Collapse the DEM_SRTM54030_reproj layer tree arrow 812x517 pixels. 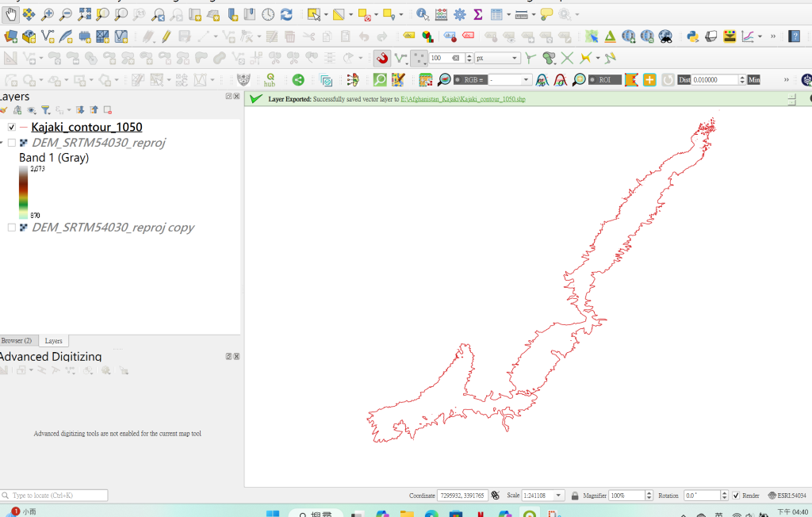2,143
